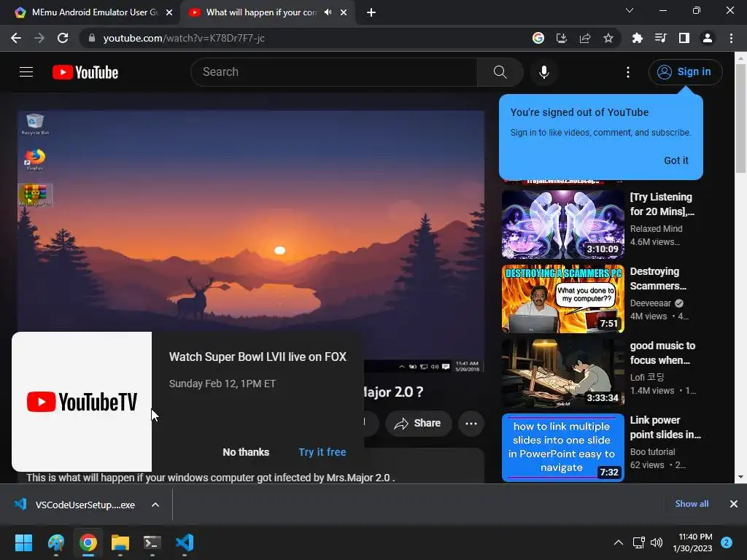Open more actions ellipsis under video
This screenshot has width=747, height=560.
(471, 424)
